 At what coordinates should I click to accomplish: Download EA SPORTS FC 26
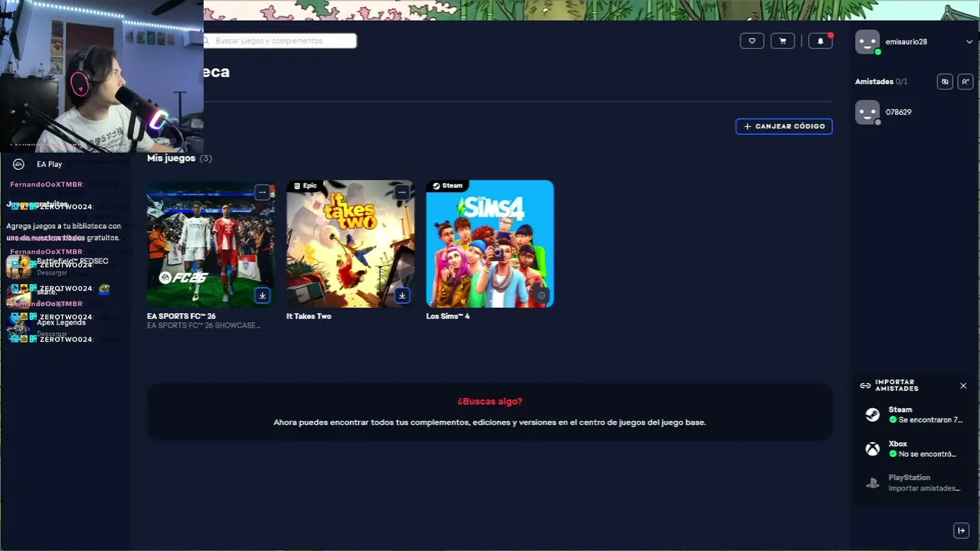[x=262, y=295]
